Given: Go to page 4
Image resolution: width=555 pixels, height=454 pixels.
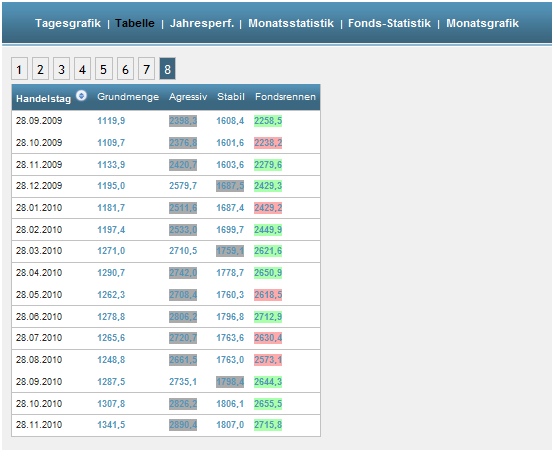Looking at the screenshot, I should (x=82, y=69).
